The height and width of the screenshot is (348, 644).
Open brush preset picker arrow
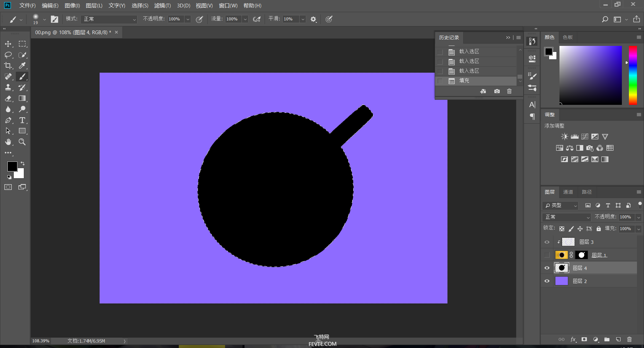(x=44, y=19)
